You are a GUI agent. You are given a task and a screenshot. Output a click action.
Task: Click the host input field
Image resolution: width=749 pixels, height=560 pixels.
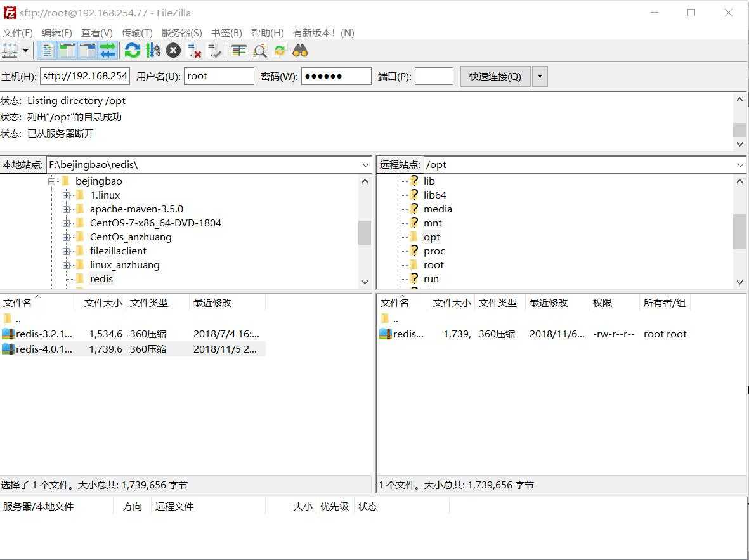coord(85,76)
